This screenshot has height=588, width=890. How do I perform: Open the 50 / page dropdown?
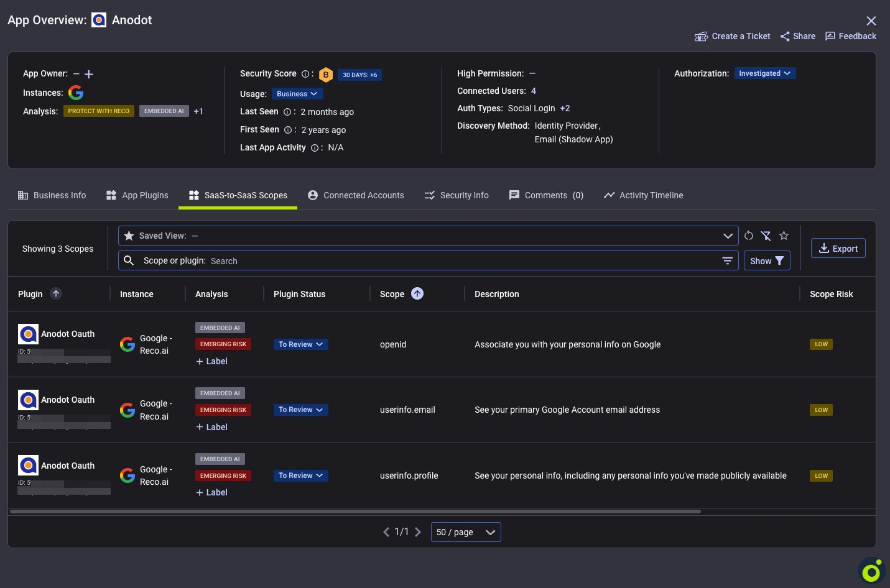[466, 532]
